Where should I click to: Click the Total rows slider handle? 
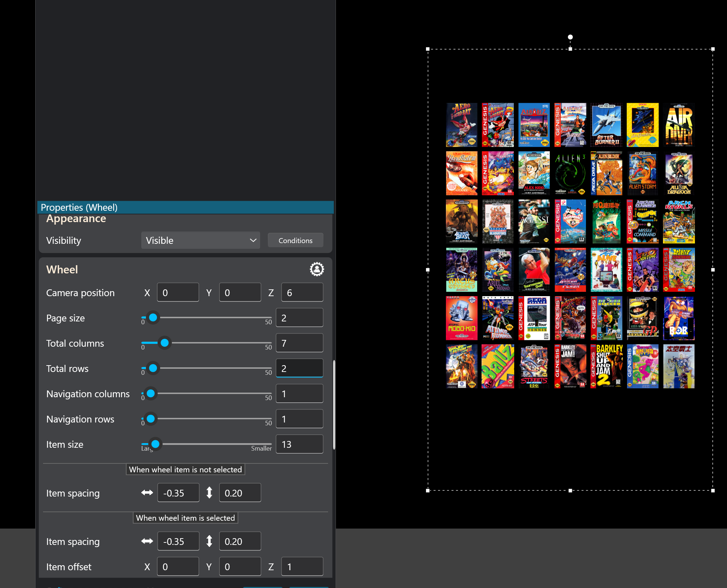[153, 368]
